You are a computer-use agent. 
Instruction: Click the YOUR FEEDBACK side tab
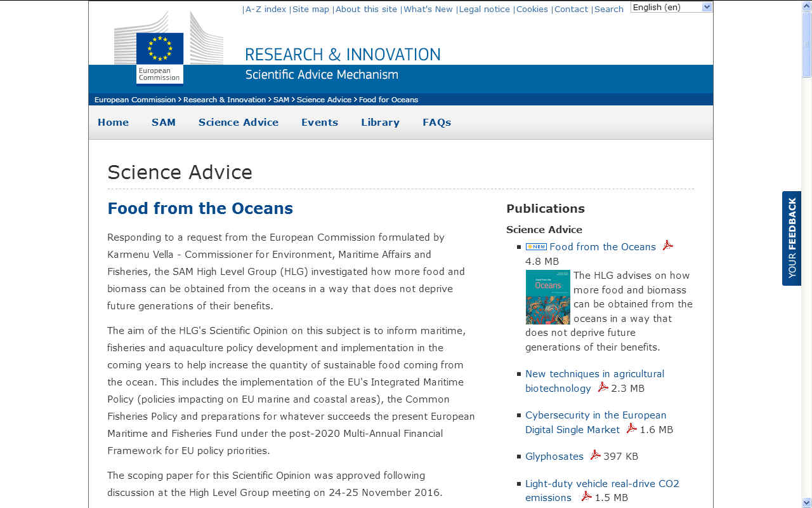tap(792, 238)
